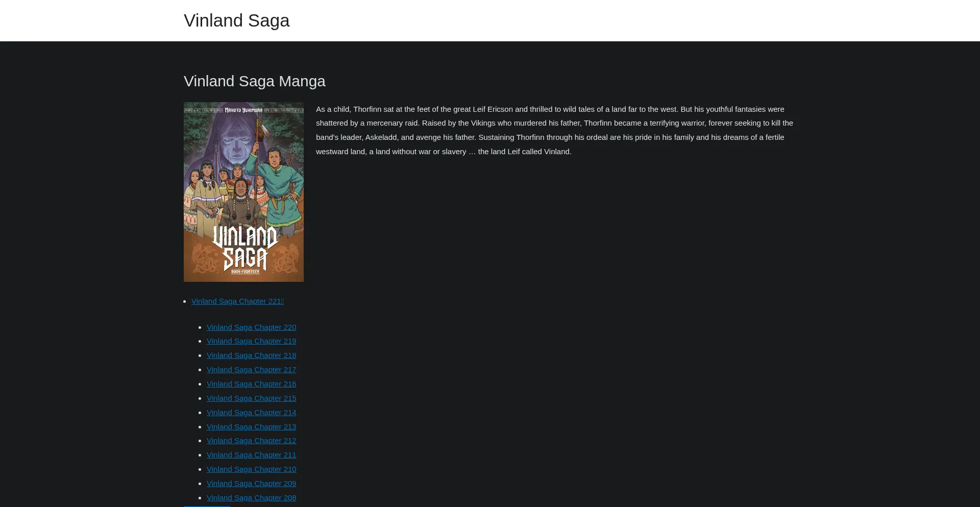The height and width of the screenshot is (507, 980).
Task: Open Vinland Saga Chapter 218
Action: (251, 355)
